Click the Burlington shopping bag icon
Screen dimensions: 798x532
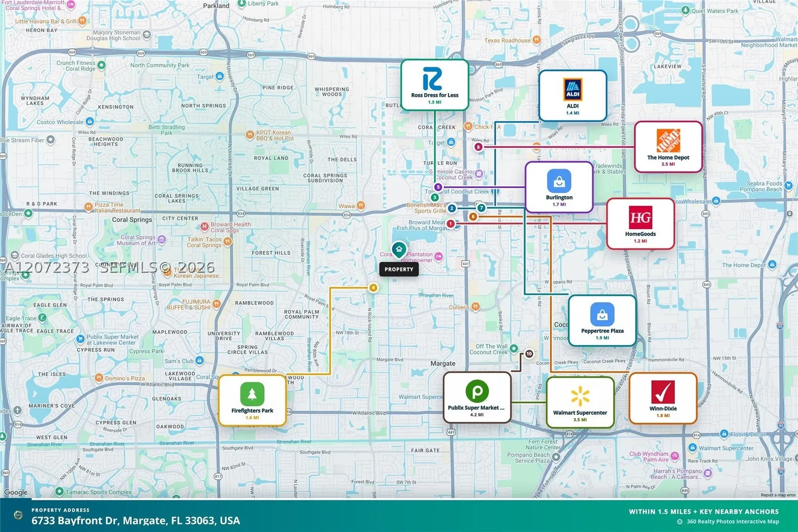click(x=559, y=181)
